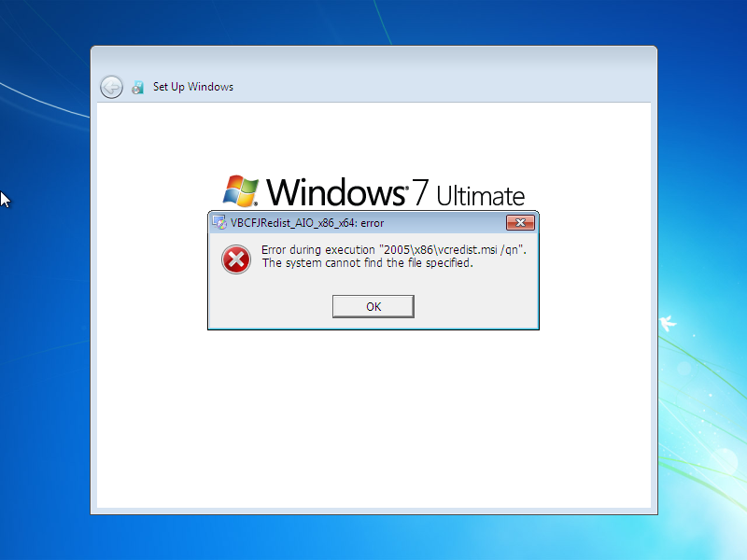Close the VBCFJRedist error dialog
Screen dimensions: 747x560
point(520,222)
